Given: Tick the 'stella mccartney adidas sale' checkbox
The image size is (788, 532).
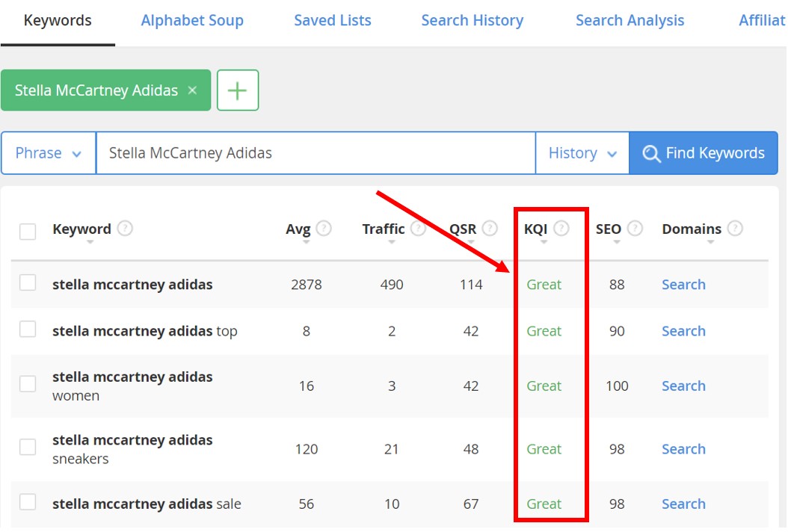Looking at the screenshot, I should [x=28, y=502].
